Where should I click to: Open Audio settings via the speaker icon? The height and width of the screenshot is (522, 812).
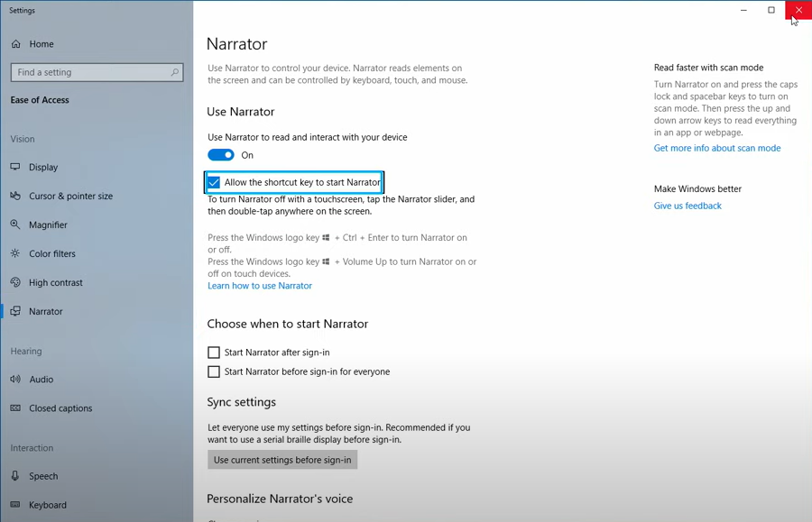pyautogui.click(x=17, y=379)
